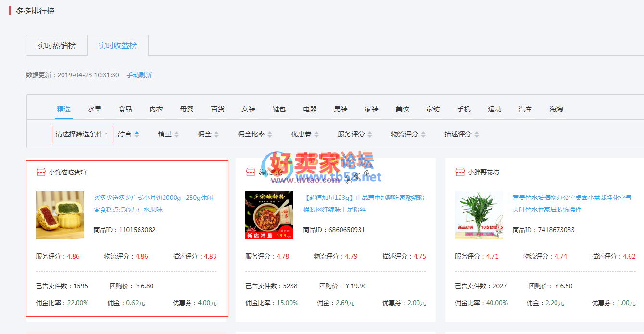The width and height of the screenshot is (644, 334).
Task: Click shop icon beside 小馋猫吃货馆
Action: 41,172
